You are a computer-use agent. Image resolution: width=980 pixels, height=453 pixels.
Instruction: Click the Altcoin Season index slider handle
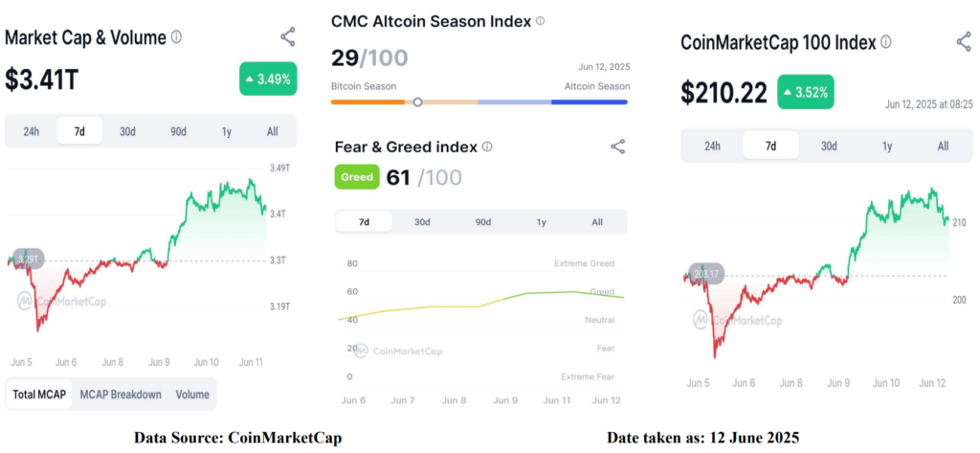(417, 102)
